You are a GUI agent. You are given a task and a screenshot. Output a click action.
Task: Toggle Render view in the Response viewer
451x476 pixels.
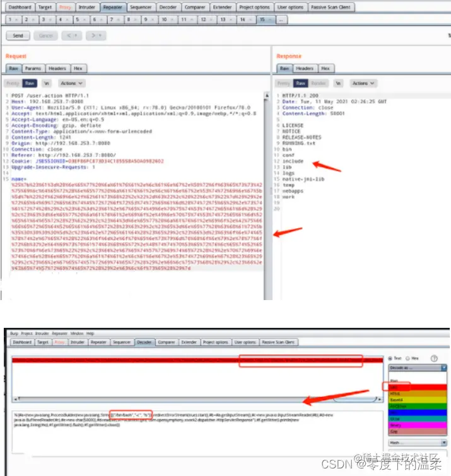click(319, 83)
